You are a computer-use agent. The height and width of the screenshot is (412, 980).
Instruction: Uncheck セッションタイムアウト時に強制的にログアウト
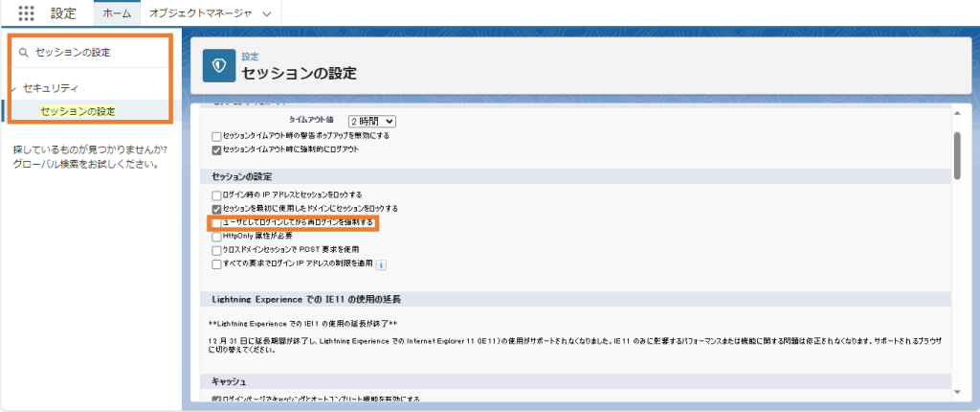pyautogui.click(x=216, y=150)
